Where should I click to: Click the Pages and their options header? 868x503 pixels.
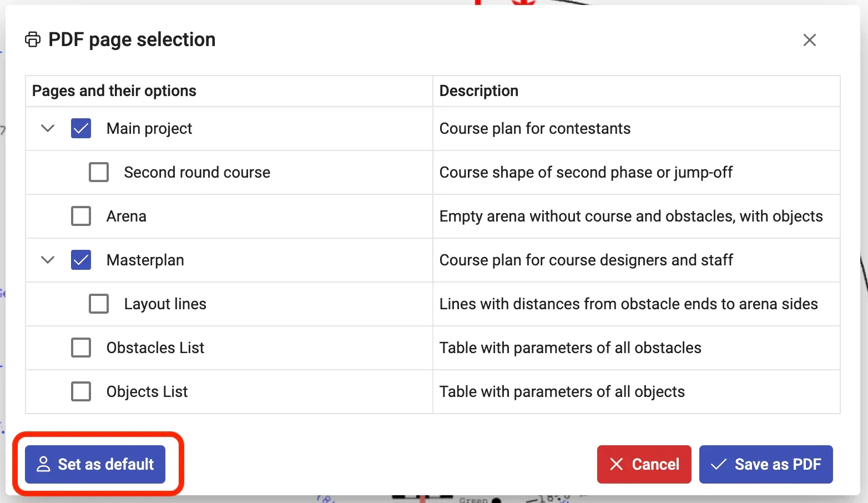pos(114,91)
